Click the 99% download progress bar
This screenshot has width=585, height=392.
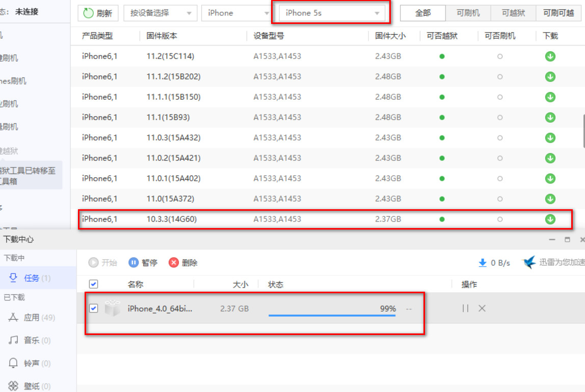332,315
